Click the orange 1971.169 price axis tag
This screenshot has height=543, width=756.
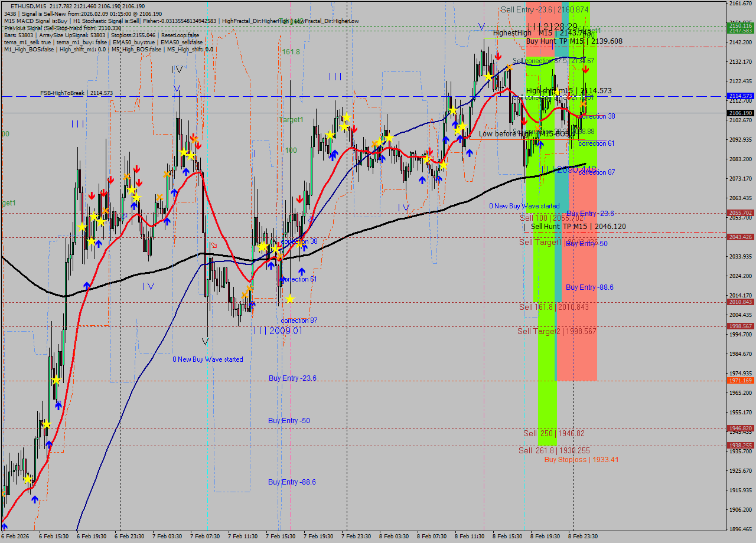[740, 381]
